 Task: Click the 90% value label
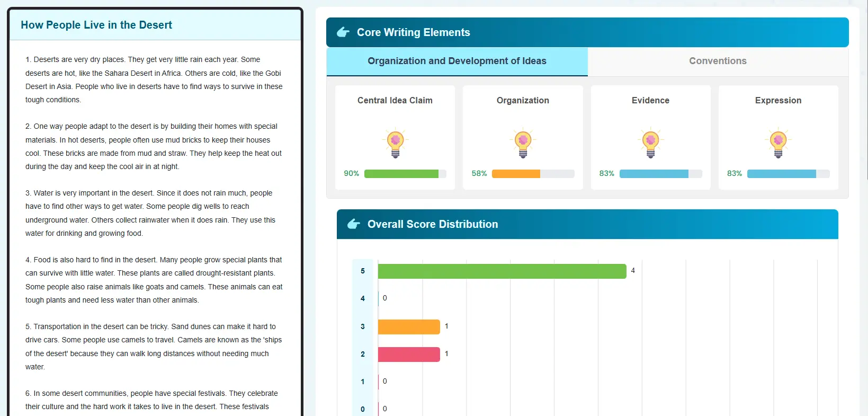352,174
